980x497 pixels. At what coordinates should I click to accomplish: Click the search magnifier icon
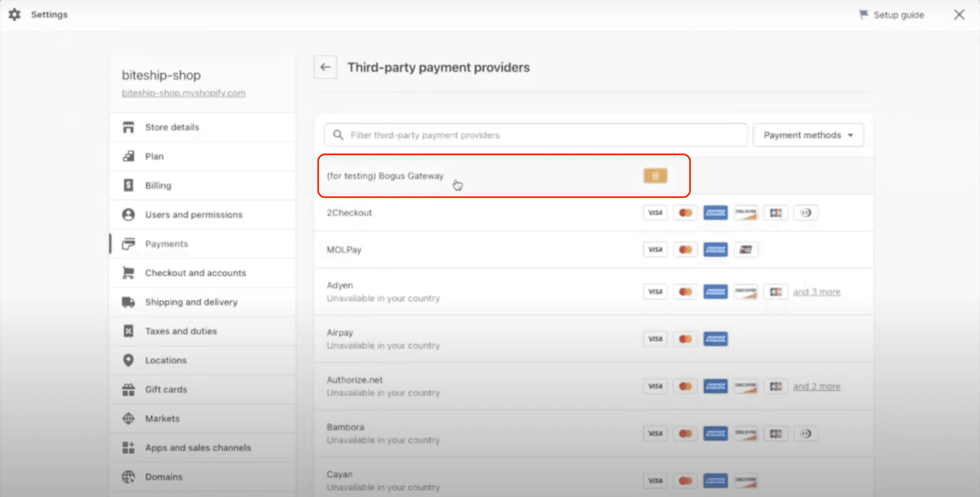tap(338, 135)
